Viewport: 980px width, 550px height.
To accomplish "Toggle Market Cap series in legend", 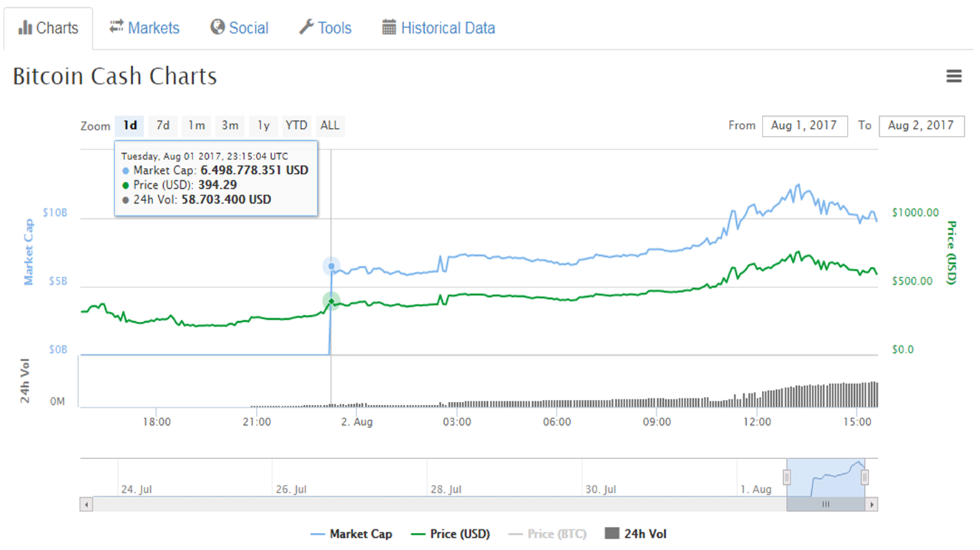I will coord(351,534).
